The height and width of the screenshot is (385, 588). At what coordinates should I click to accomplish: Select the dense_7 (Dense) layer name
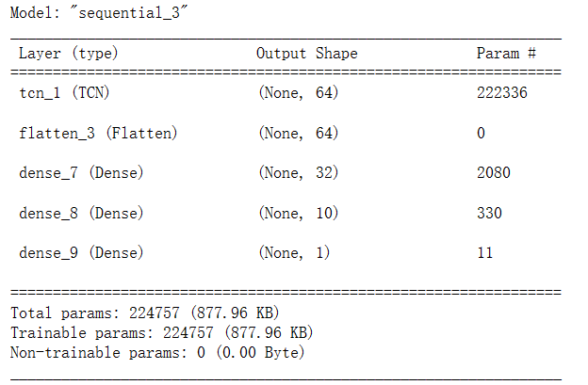pyautogui.click(x=81, y=173)
